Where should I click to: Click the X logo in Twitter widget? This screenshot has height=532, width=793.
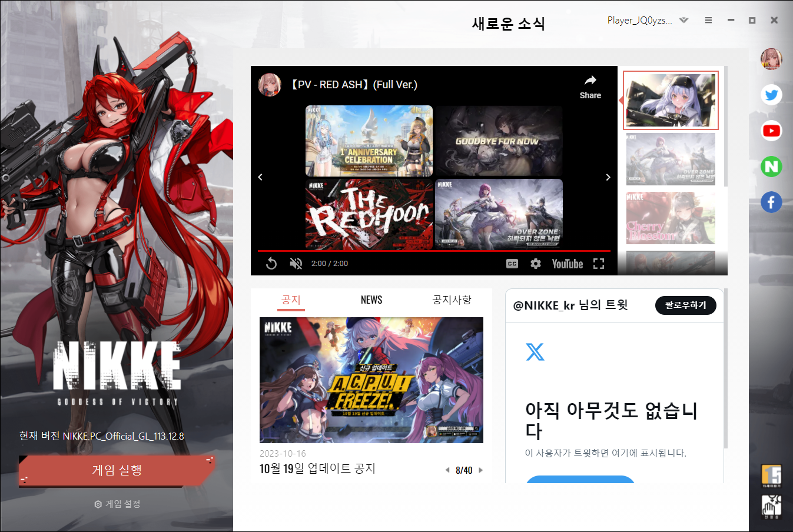535,352
